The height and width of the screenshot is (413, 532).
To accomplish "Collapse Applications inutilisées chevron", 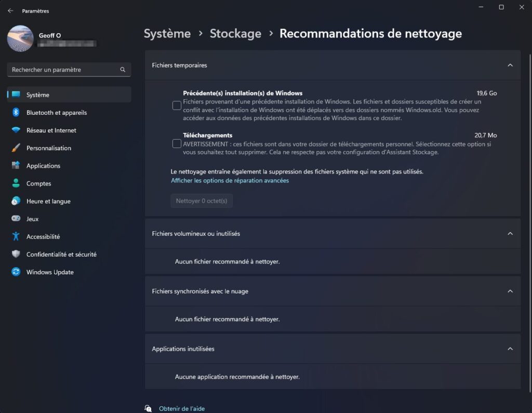I will (x=510, y=349).
